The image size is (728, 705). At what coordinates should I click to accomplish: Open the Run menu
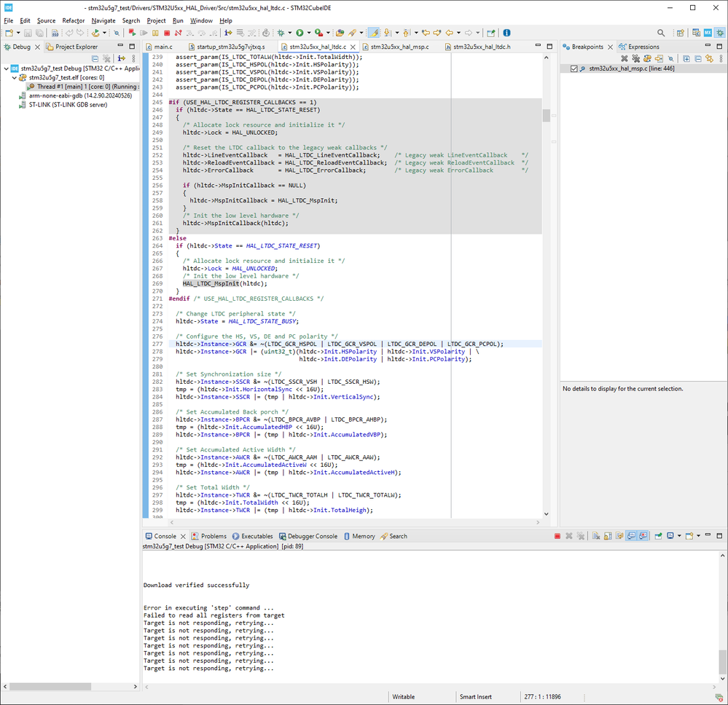(x=176, y=20)
